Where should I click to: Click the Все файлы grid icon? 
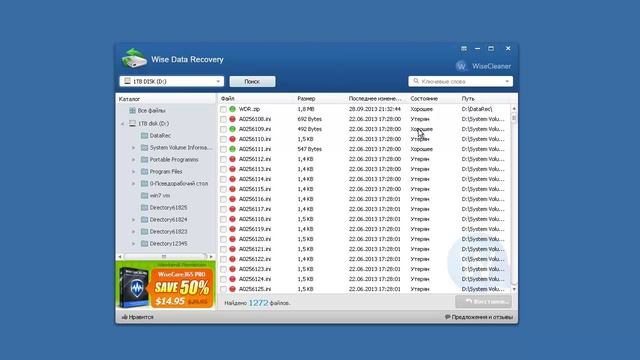[x=132, y=111]
